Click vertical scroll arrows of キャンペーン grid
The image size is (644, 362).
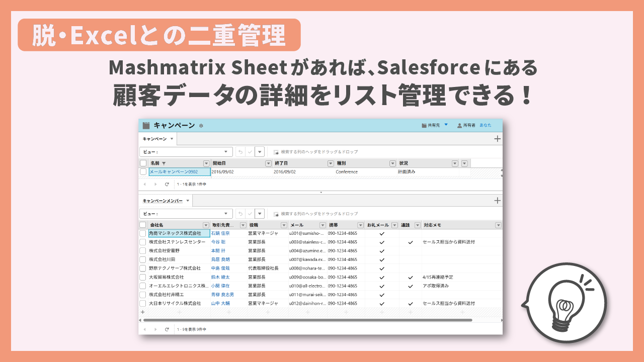[501, 173]
